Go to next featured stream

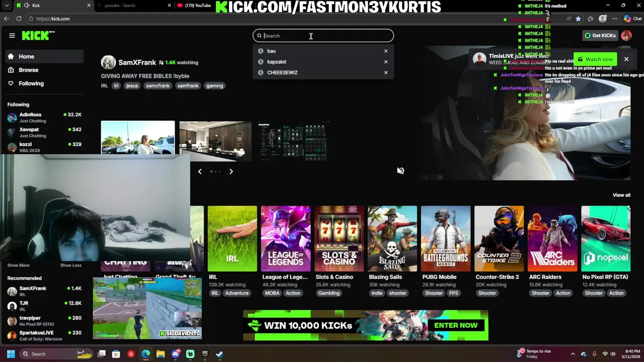tap(231, 171)
